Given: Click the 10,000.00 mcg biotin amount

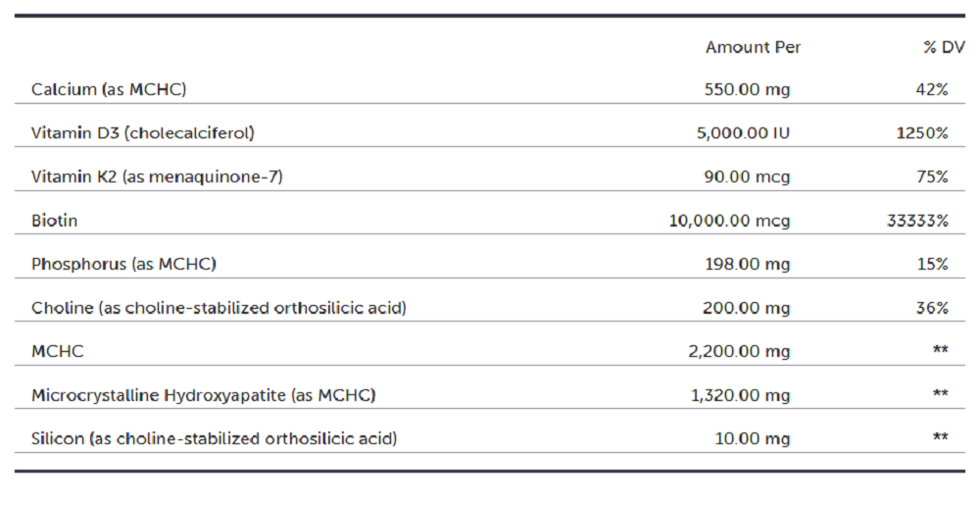Looking at the screenshot, I should (729, 221).
